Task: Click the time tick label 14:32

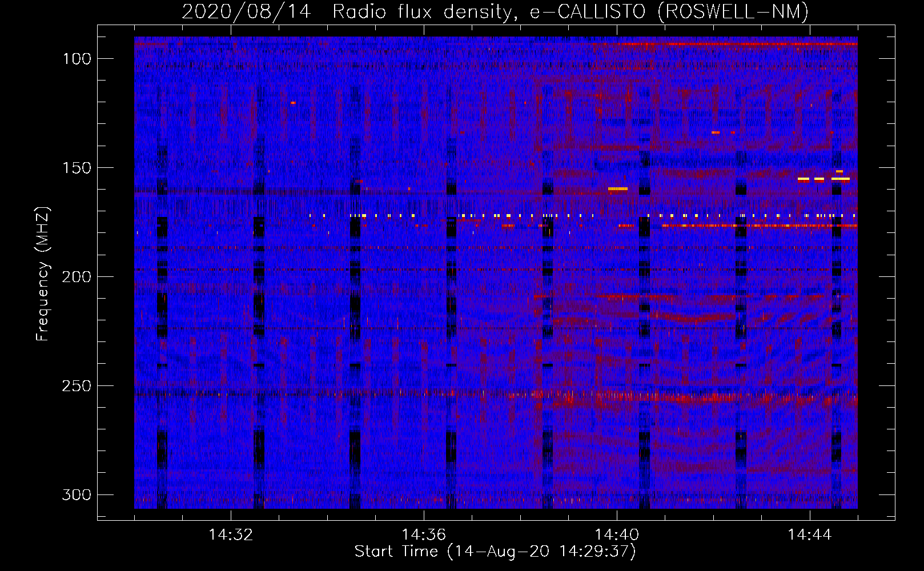Action: click(231, 535)
